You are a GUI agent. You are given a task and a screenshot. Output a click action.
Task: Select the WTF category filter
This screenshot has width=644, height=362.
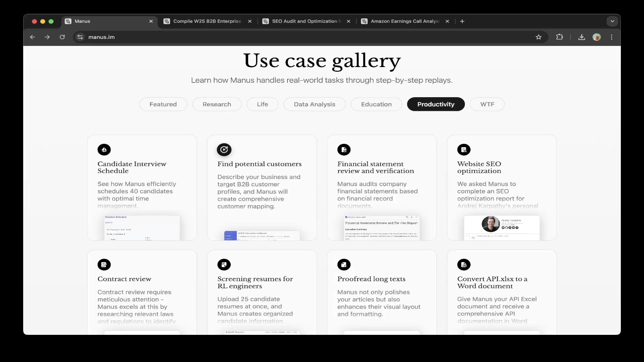click(x=487, y=104)
